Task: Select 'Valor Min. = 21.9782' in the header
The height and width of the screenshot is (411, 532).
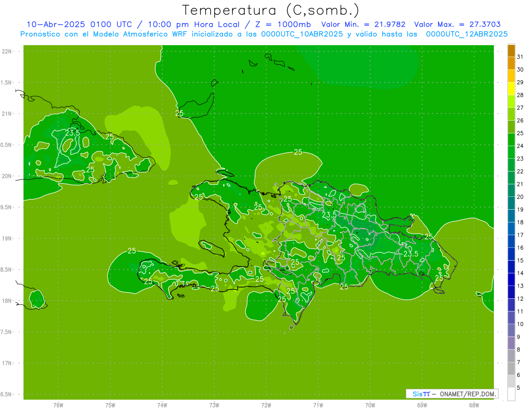Action: (x=363, y=24)
